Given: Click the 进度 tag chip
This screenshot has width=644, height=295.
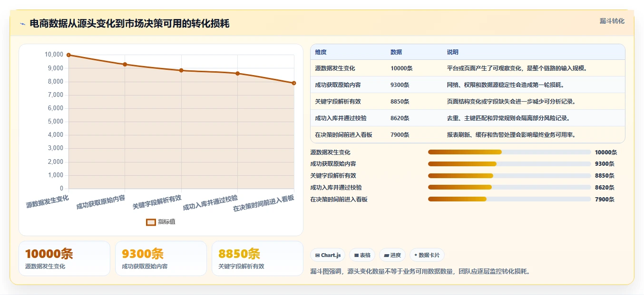Looking at the screenshot, I should (392, 255).
